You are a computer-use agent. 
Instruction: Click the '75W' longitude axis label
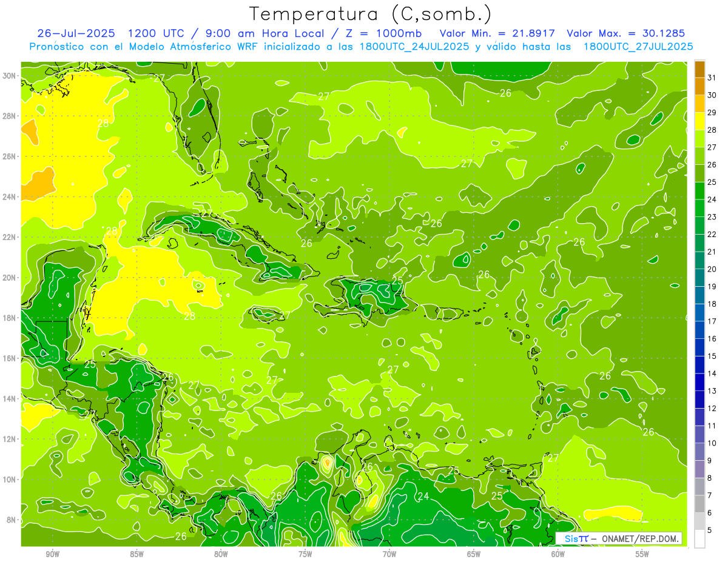point(305,554)
